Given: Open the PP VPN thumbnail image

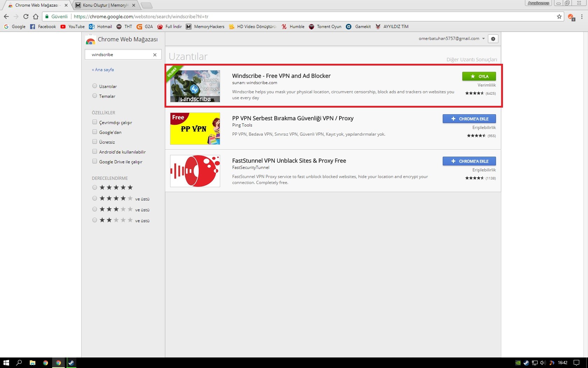Looking at the screenshot, I should coord(195,129).
